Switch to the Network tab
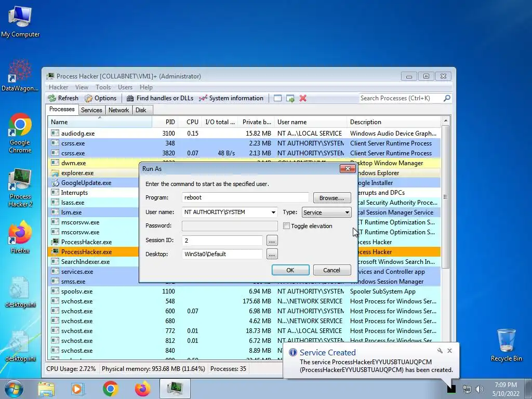Screen dimensions: 532x399 point(118,110)
